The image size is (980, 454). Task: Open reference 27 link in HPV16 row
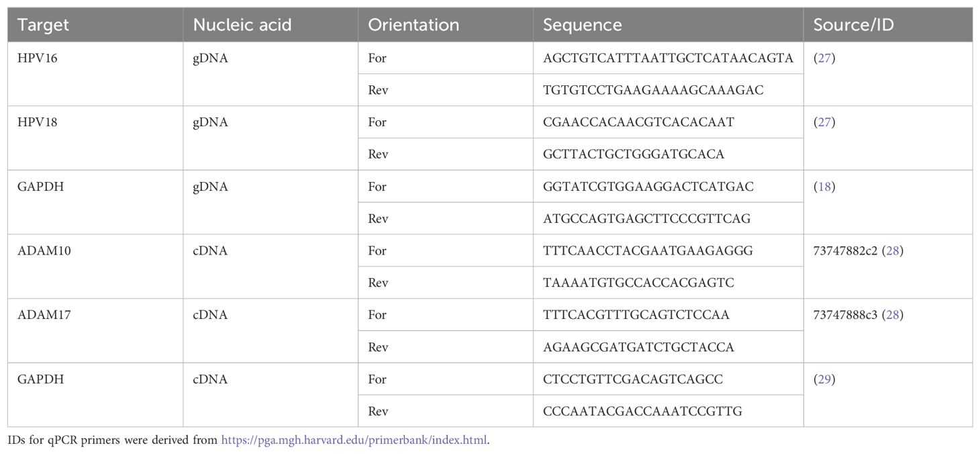(x=824, y=58)
